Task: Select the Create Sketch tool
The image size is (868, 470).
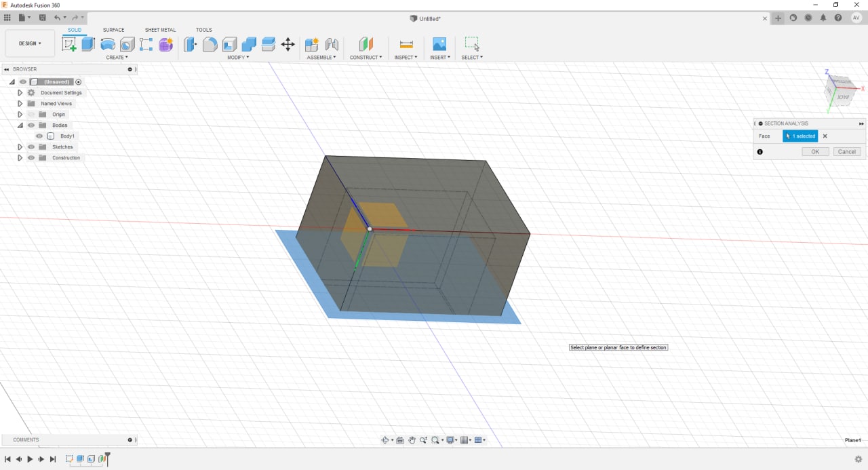Action: [69, 44]
